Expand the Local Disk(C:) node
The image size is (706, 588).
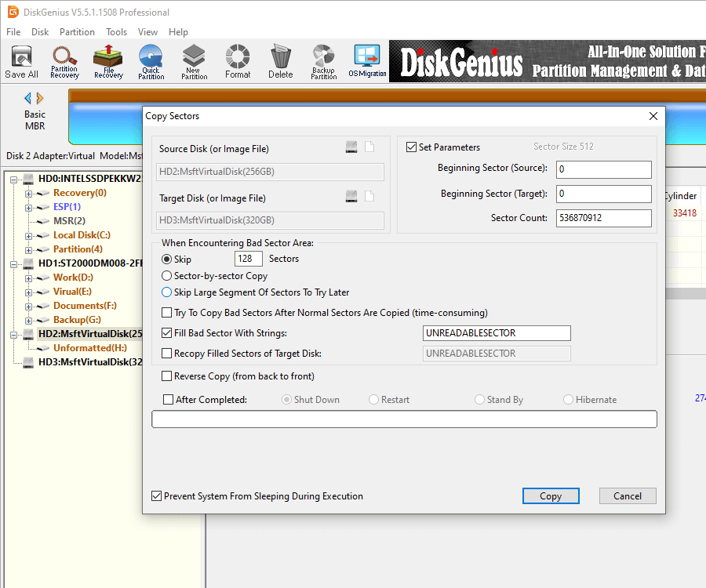pyautogui.click(x=28, y=236)
